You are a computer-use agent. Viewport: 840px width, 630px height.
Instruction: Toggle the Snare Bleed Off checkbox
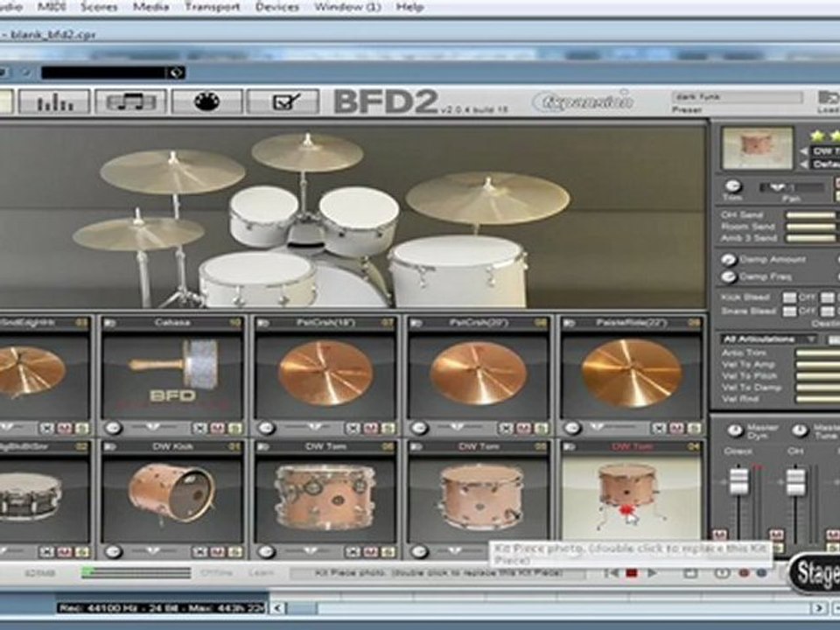(789, 311)
